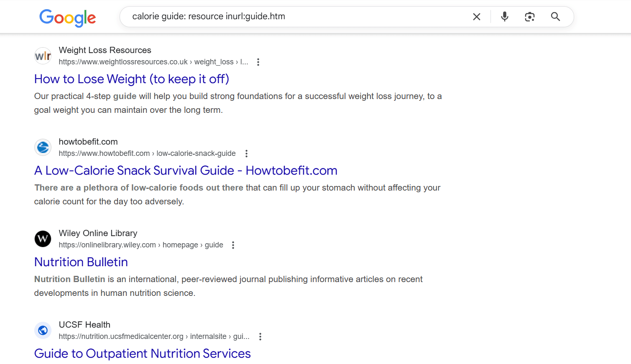Screen dimensions: 631x364
Task: Open the Nutrition Bulletin link
Action: pyautogui.click(x=81, y=262)
